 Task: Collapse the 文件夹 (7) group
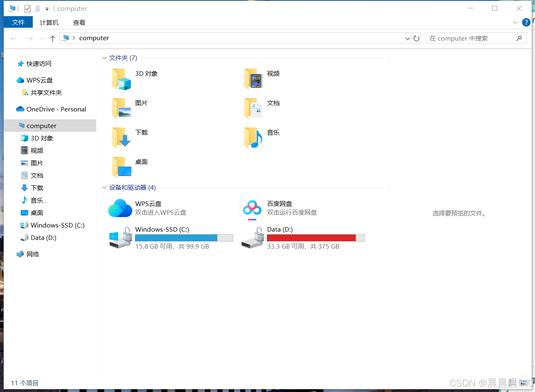pyautogui.click(x=104, y=58)
